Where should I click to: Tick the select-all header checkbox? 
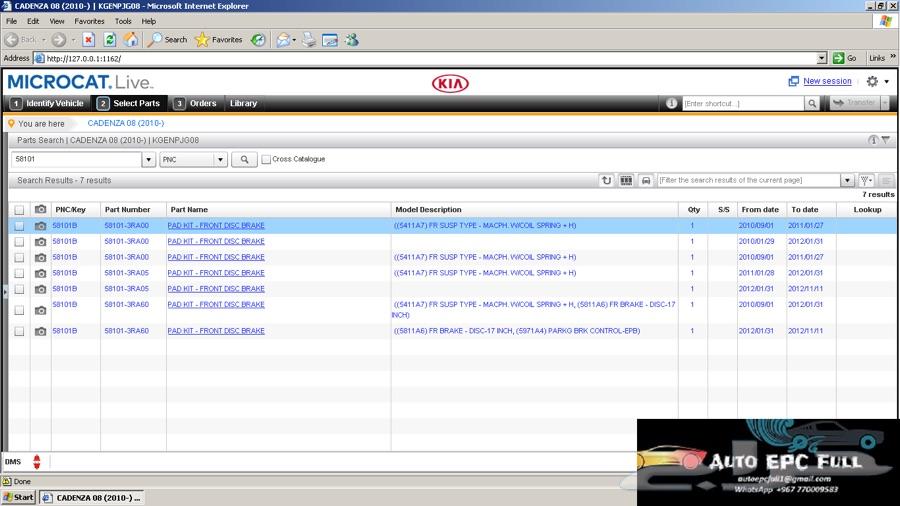coord(19,210)
